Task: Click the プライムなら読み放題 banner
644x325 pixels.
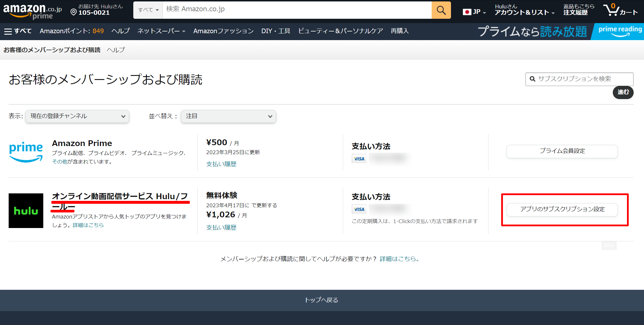Action: pyautogui.click(x=533, y=31)
